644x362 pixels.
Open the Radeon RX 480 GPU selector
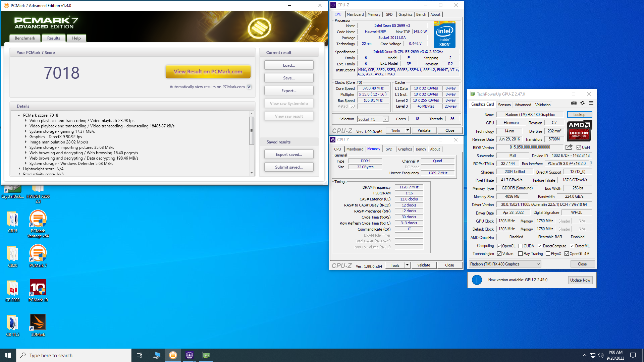click(505, 264)
